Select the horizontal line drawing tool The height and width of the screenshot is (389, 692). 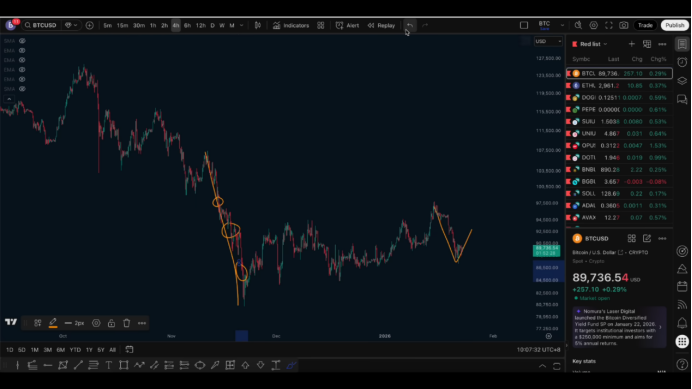tap(48, 365)
